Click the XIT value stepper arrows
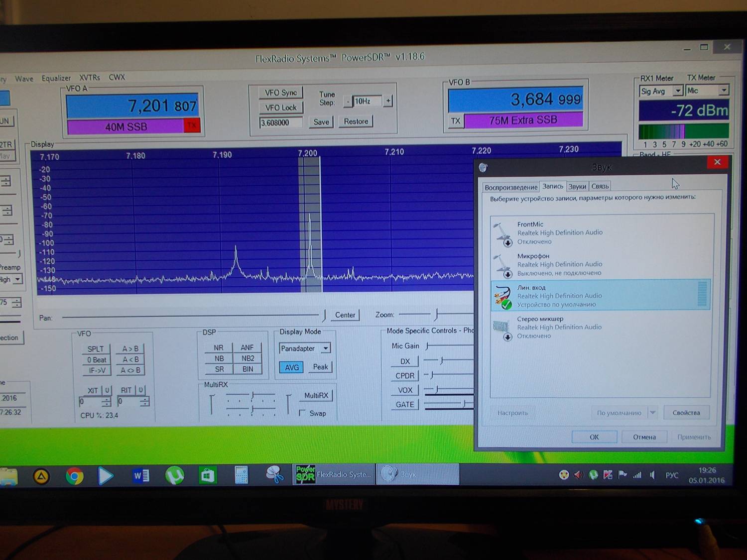Image resolution: width=747 pixels, height=560 pixels. [x=106, y=402]
